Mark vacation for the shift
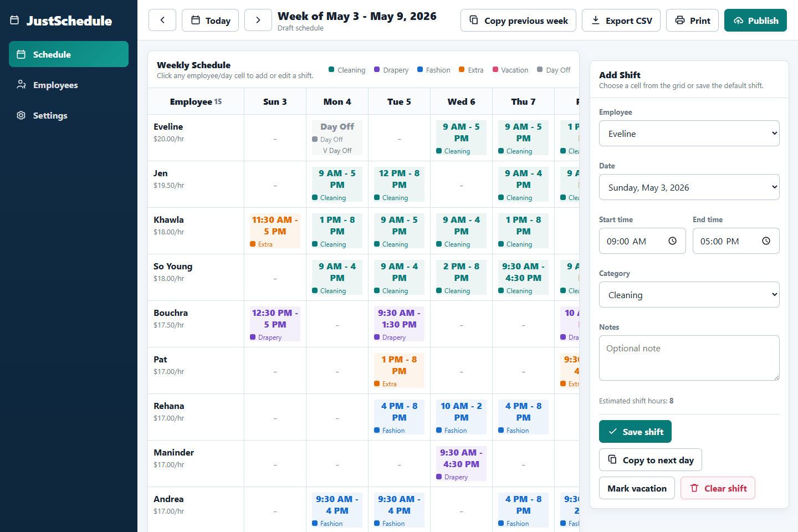Image resolution: width=798 pixels, height=532 pixels. [637, 488]
